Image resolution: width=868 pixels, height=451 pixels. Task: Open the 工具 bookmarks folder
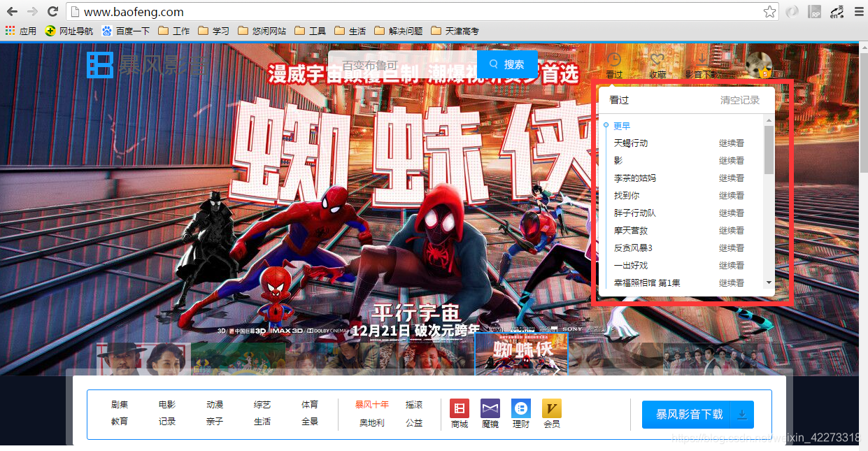[311, 31]
